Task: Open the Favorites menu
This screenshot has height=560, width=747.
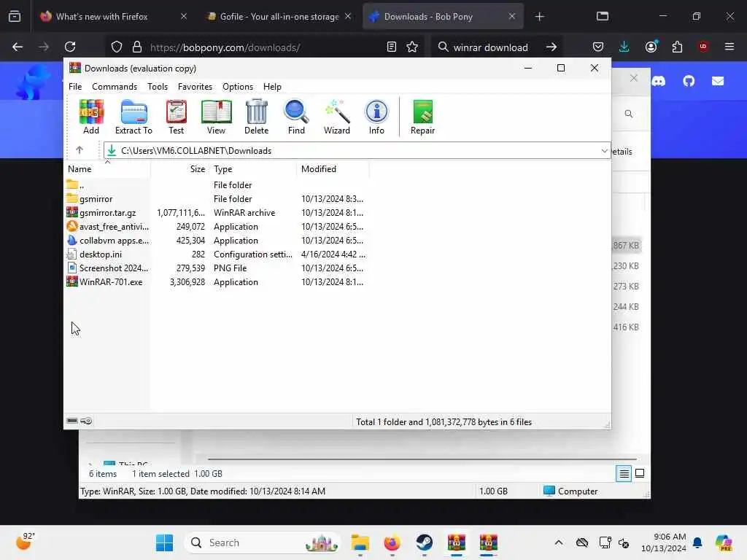Action: 195,87
